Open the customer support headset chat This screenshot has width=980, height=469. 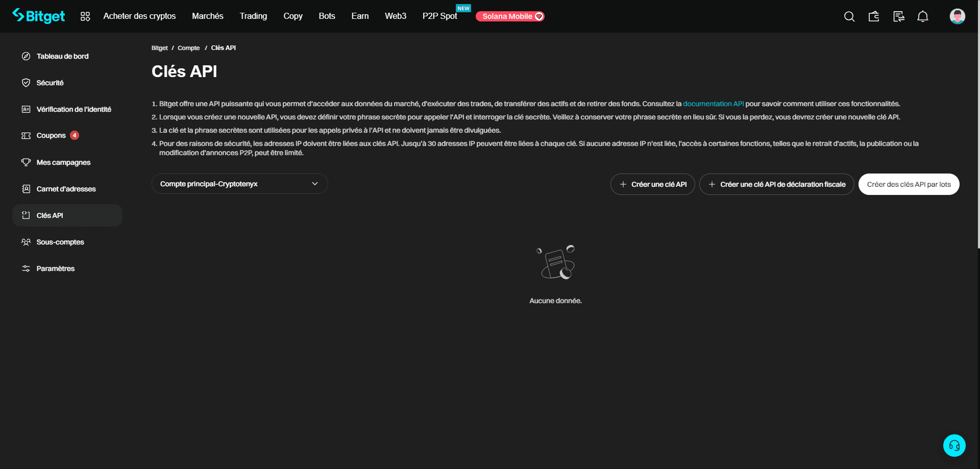tap(954, 446)
